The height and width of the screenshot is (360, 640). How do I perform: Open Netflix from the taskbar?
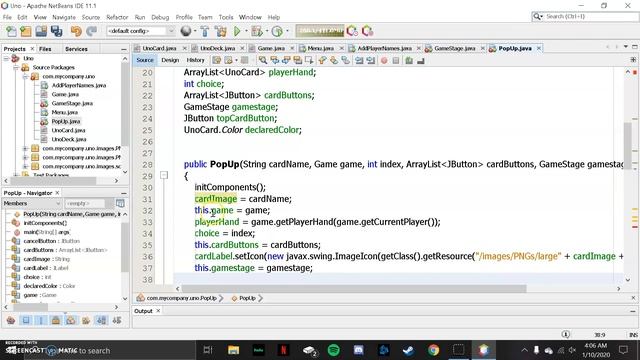pyautogui.click(x=284, y=350)
